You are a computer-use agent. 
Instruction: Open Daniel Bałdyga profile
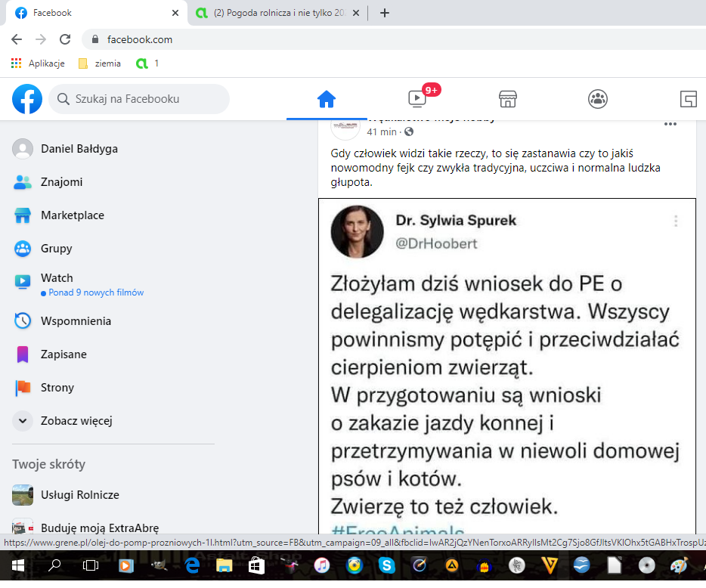pos(79,149)
